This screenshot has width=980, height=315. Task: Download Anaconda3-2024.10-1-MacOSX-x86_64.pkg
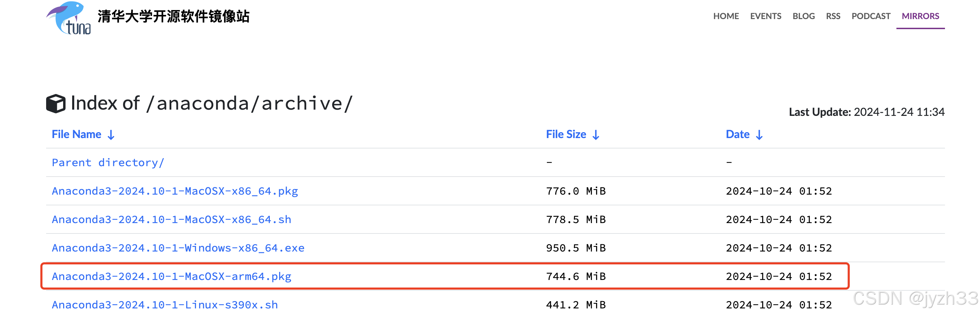[175, 191]
